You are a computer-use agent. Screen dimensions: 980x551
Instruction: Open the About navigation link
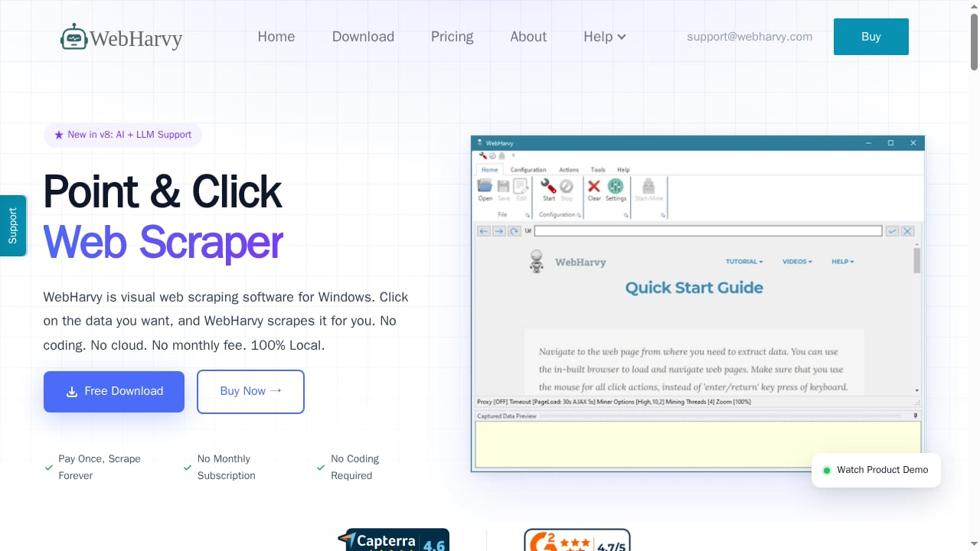click(528, 37)
